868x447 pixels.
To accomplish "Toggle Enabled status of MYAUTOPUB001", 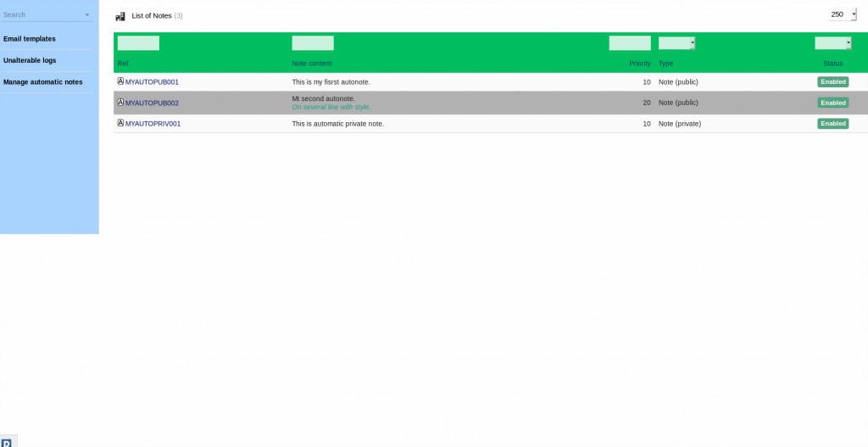I will pos(832,82).
